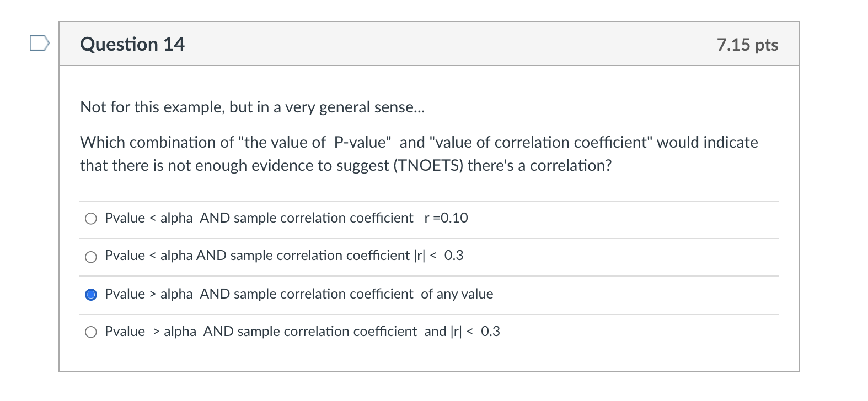Click '"the value of P-value"' in the question
This screenshot has height=401, width=868.
point(315,143)
